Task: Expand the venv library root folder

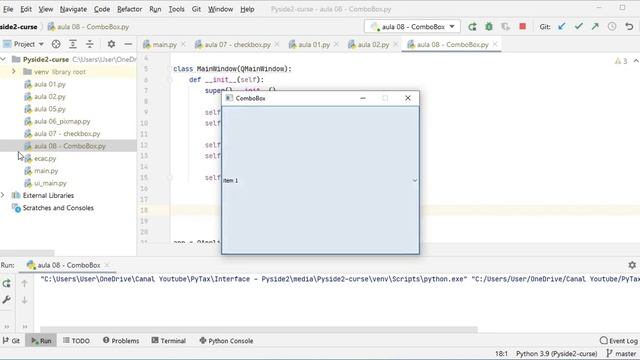Action: (x=13, y=71)
